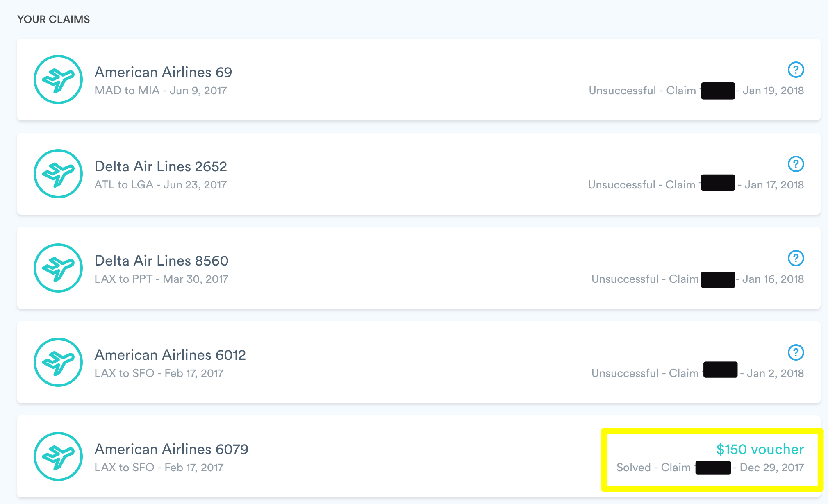828x504 pixels.
Task: Open the American Airlines 6012 claim title
Action: click(x=170, y=355)
